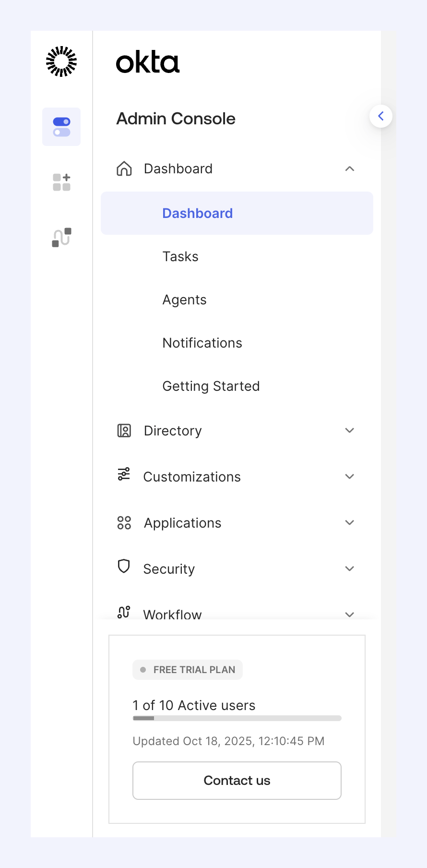Go to the Notifications page
The width and height of the screenshot is (427, 868).
(202, 343)
